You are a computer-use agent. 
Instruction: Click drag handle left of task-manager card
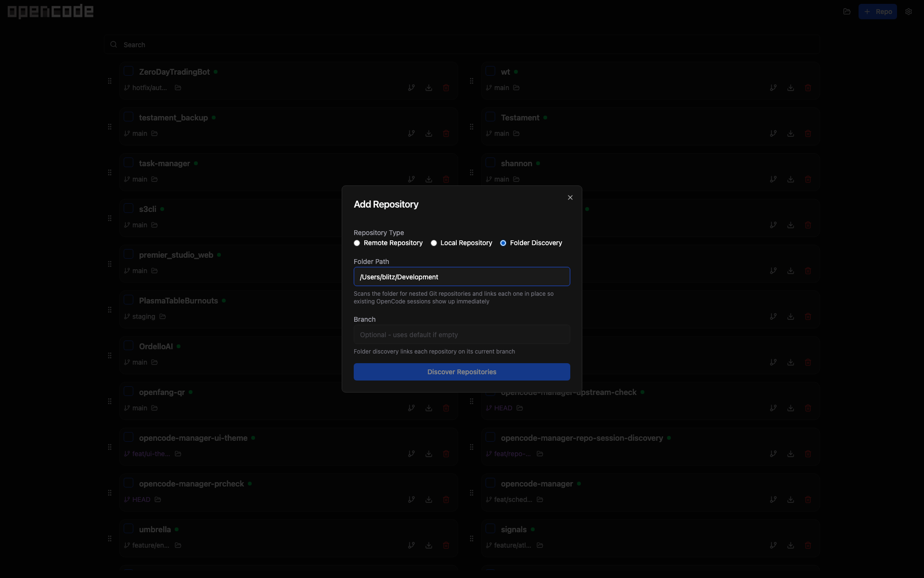pos(110,172)
